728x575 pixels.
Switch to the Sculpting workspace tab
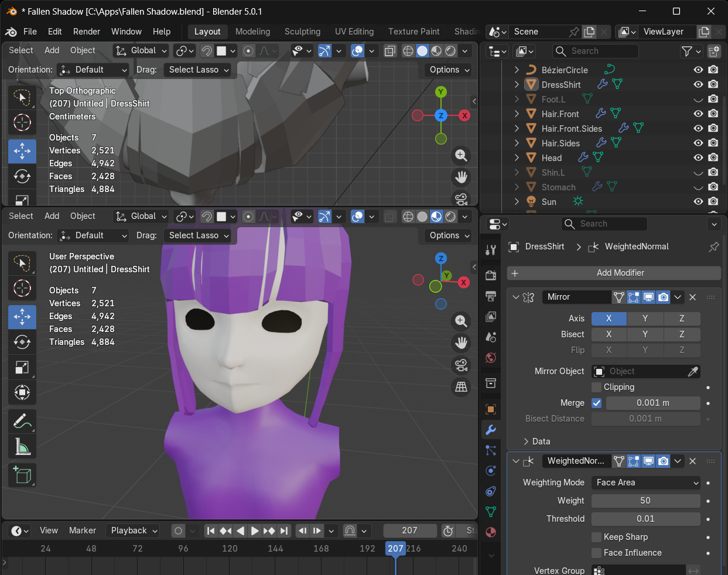302,32
